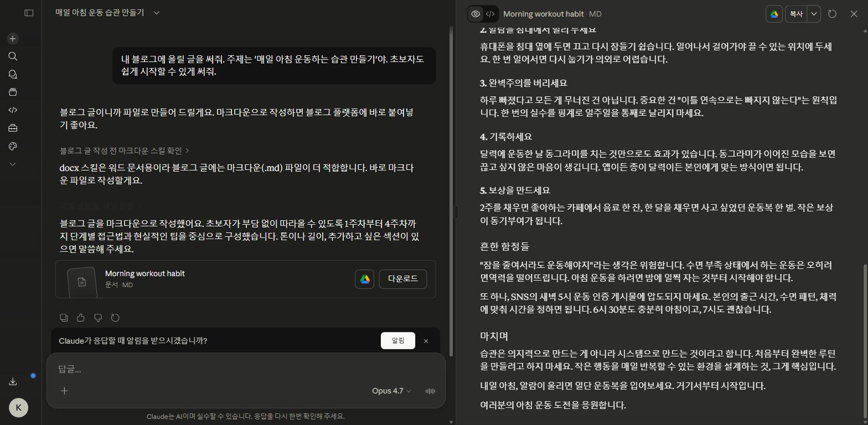
Task: Click 여러분의 아침 운동 도전을 응원합니다 line
Action: (553, 405)
